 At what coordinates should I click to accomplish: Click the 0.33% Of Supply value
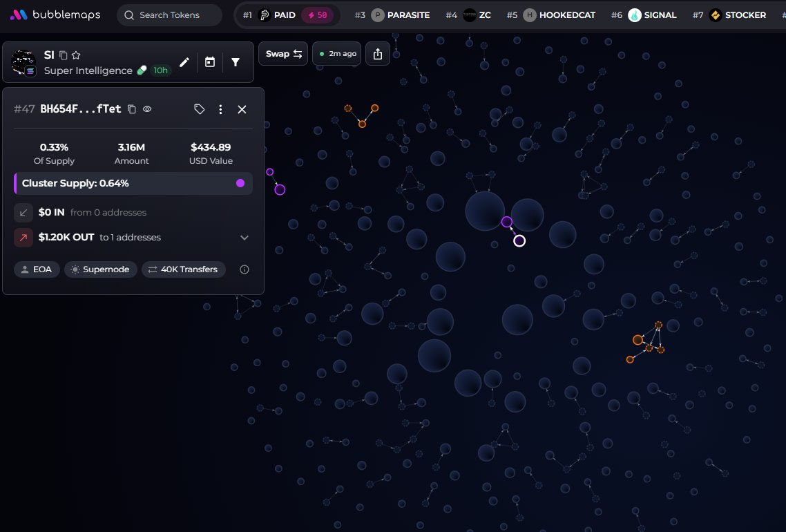pos(54,147)
